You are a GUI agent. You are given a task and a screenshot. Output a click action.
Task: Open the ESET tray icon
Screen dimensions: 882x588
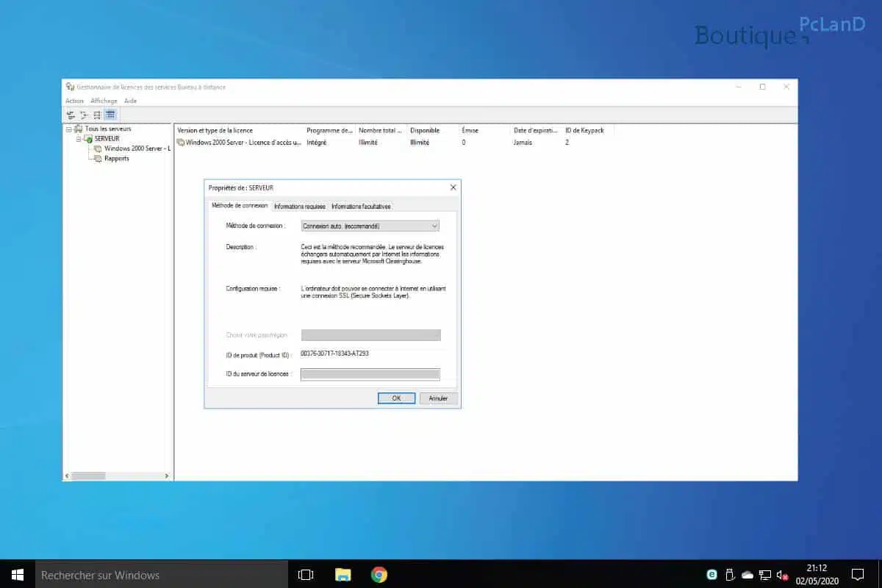(711, 575)
